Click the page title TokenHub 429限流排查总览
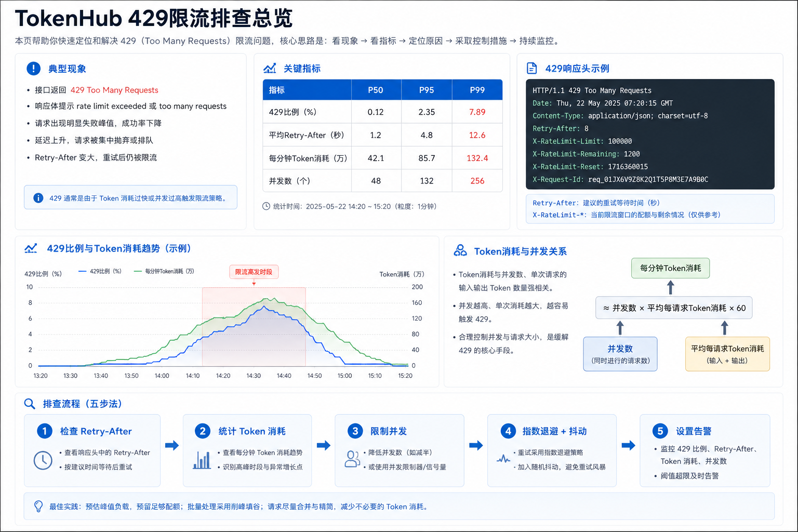The image size is (798, 532). 154,19
